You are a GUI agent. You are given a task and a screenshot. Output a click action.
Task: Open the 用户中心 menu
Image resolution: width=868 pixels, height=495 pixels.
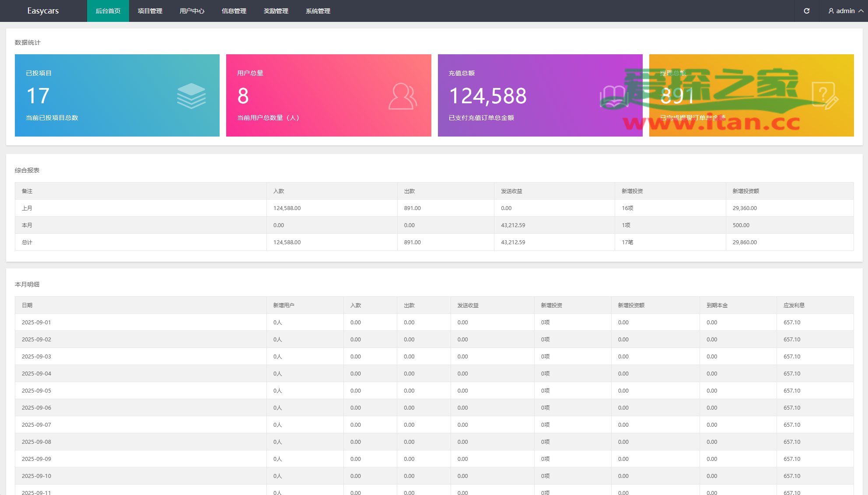coord(192,11)
